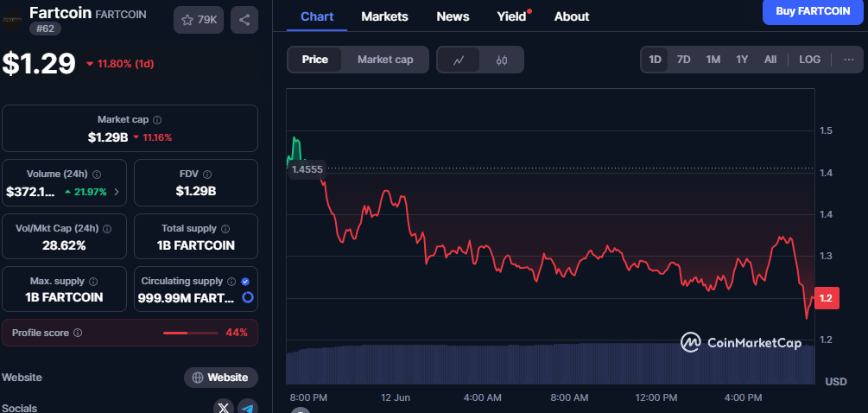Switch to line chart view icon

[x=459, y=60]
